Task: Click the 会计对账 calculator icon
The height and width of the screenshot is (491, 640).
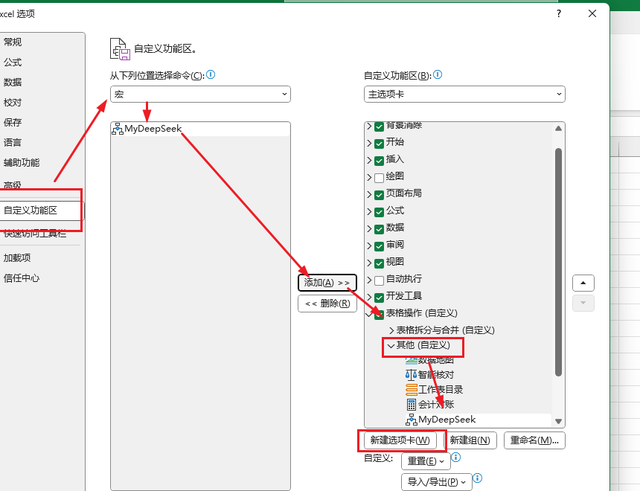Action: tap(411, 404)
